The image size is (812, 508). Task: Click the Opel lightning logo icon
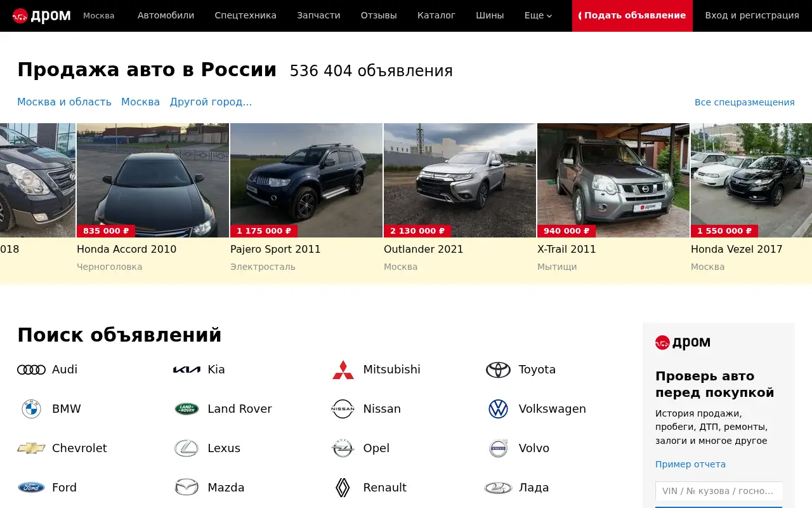(x=343, y=448)
